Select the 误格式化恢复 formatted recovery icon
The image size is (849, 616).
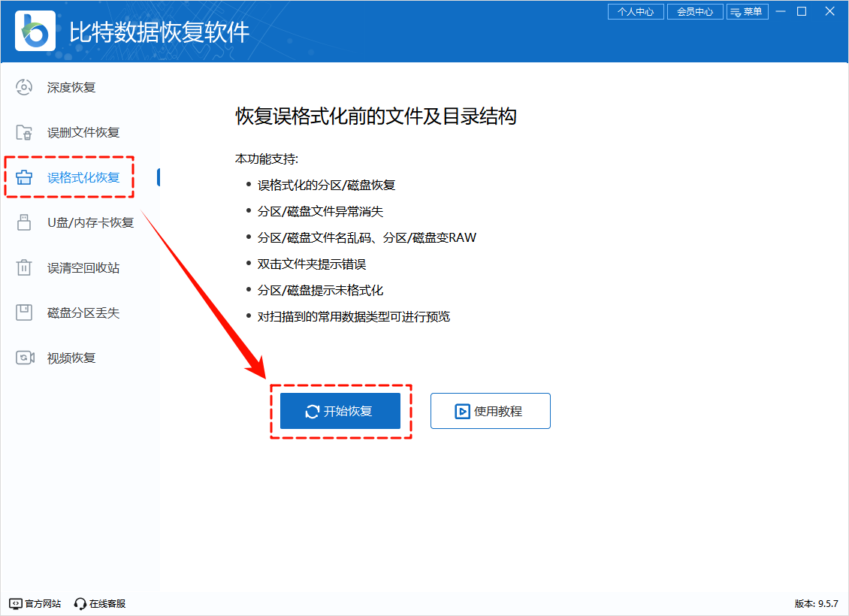point(23,177)
